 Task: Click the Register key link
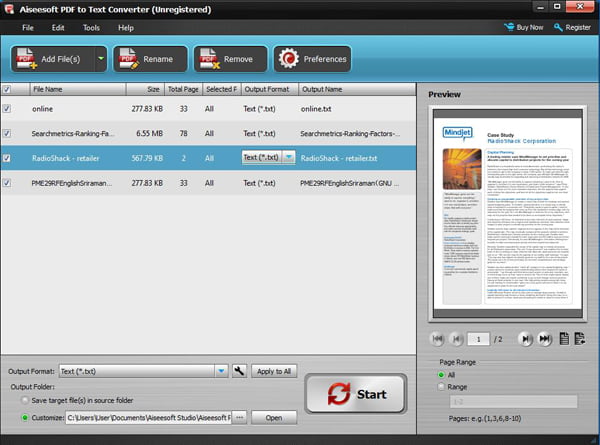[x=572, y=27]
